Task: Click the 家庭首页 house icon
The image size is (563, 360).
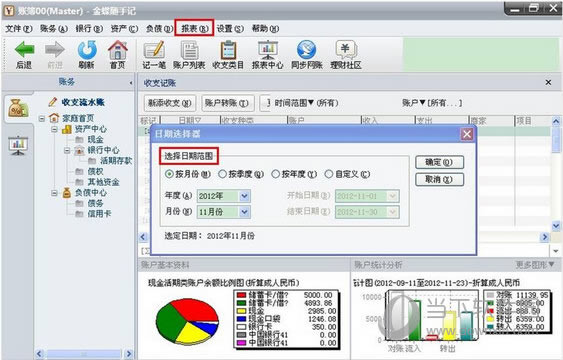Action: [x=54, y=118]
